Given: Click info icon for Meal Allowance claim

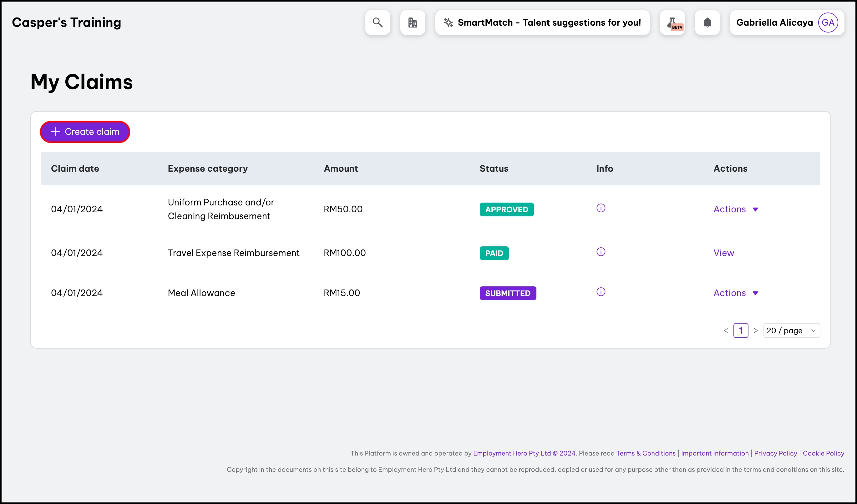Looking at the screenshot, I should tap(601, 292).
